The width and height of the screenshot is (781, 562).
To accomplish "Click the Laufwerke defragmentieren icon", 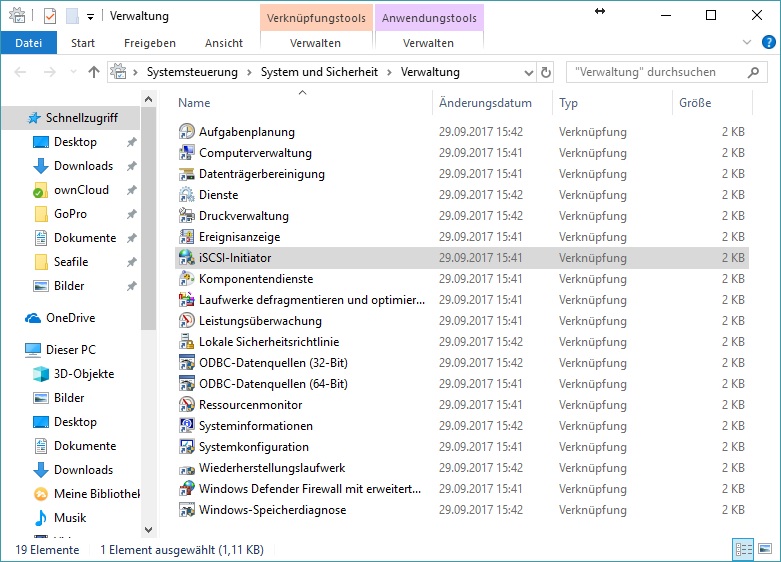I will (x=187, y=299).
